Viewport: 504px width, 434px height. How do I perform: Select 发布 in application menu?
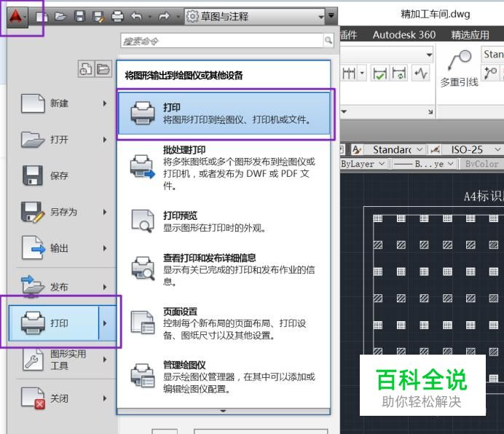click(63, 287)
